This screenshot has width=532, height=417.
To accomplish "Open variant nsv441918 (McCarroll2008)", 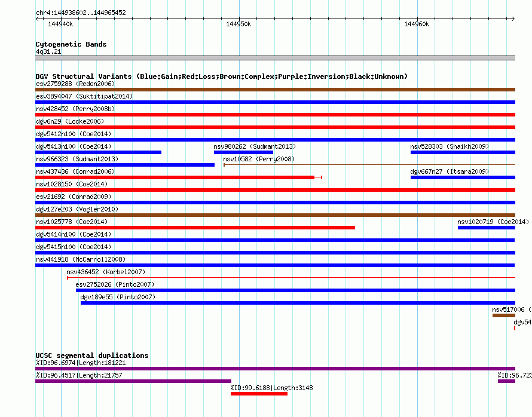I will (81, 259).
